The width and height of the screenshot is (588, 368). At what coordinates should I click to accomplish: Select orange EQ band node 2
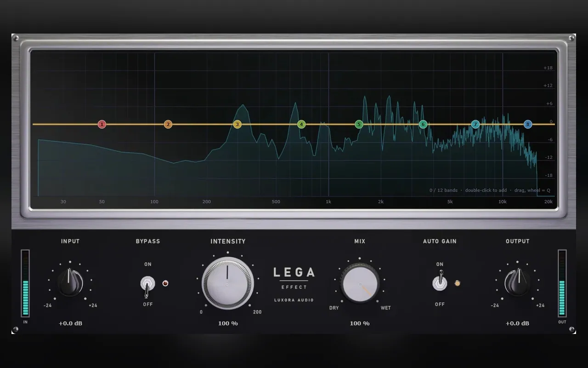(x=168, y=124)
